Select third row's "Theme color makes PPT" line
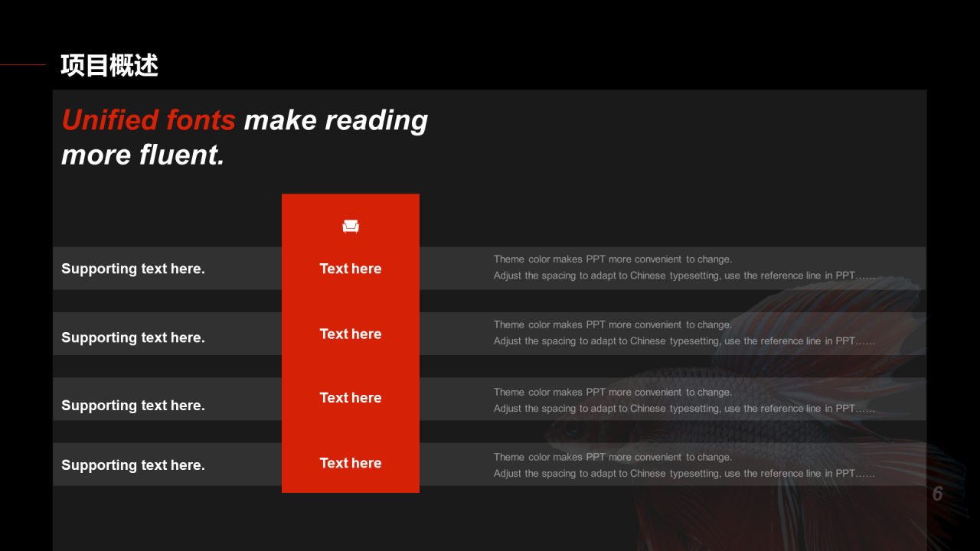980x551 pixels. 612,392
